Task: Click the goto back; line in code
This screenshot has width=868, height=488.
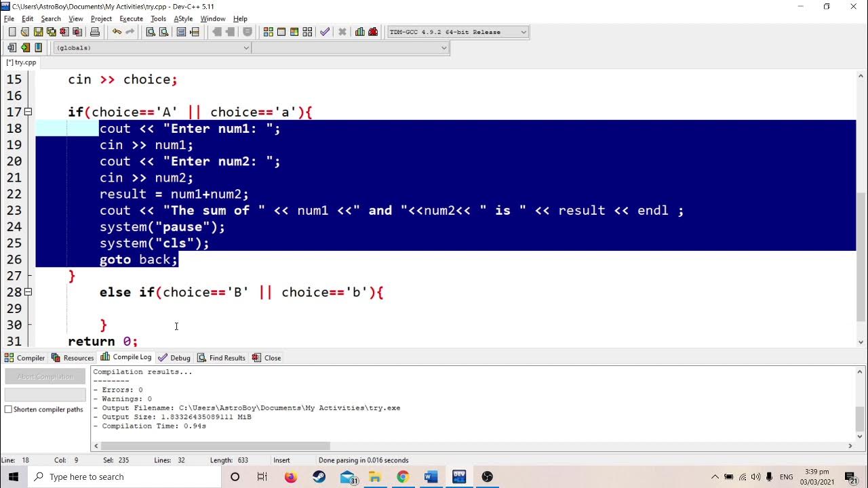Action: point(138,260)
